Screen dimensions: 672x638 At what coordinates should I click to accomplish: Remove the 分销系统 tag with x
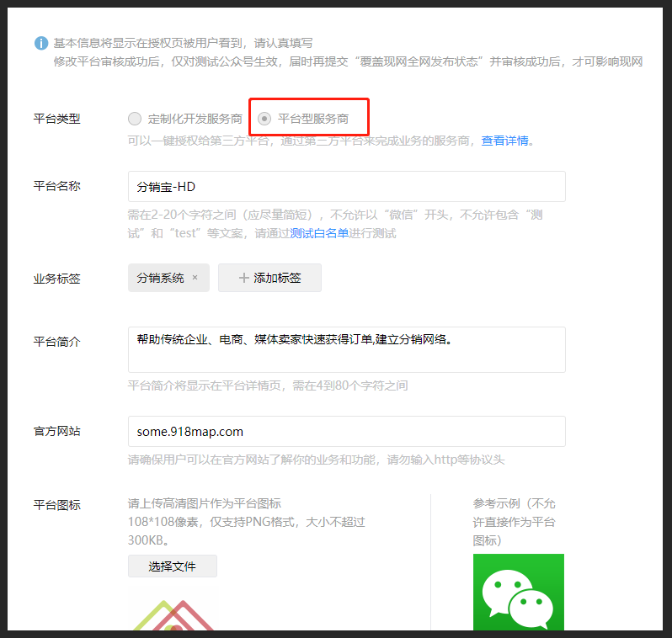pyautogui.click(x=195, y=277)
